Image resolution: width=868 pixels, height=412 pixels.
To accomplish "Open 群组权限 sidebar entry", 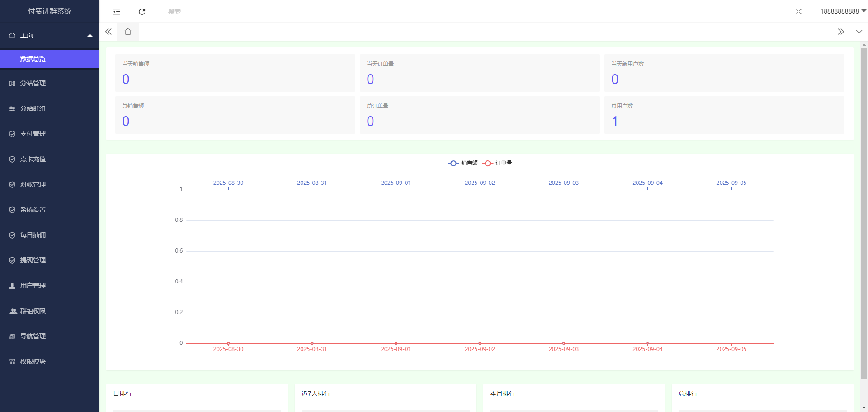I will pos(33,311).
